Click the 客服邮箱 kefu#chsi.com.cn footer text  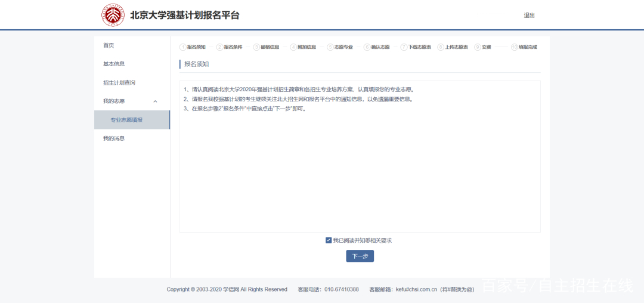click(422, 289)
